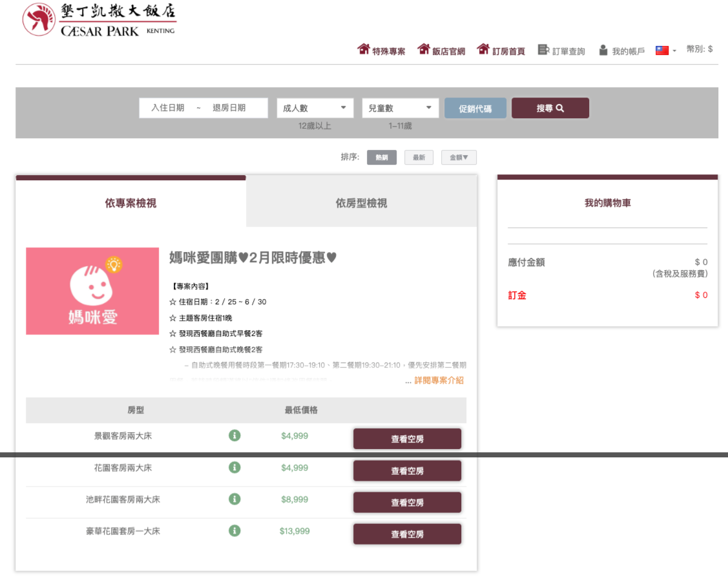Click the 搜尋 search button

point(550,108)
